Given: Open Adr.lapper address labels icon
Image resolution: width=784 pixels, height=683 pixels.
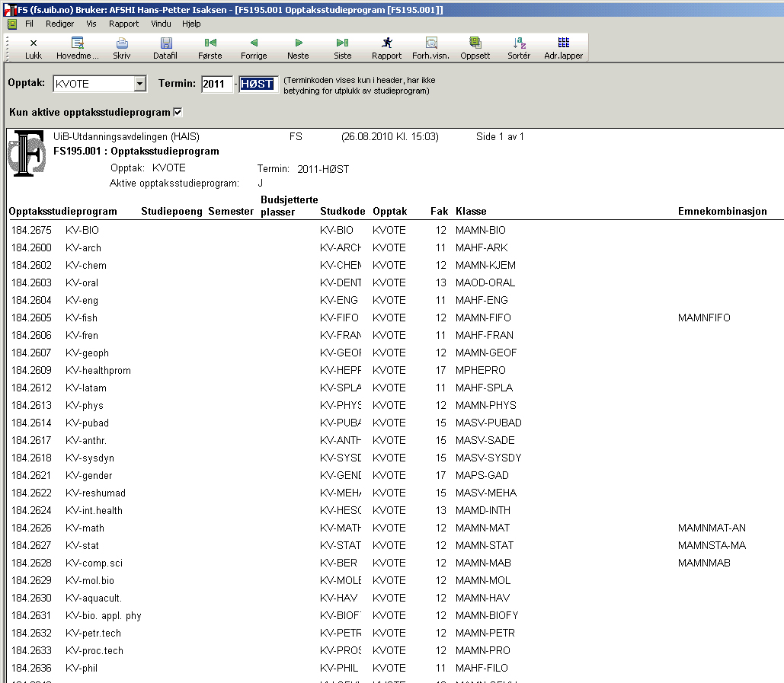Looking at the screenshot, I should (x=564, y=48).
